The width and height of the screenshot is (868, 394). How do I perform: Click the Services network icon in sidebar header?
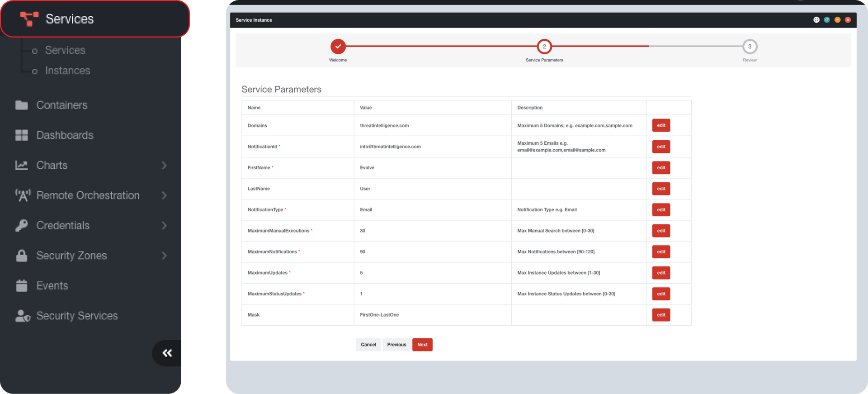point(29,19)
